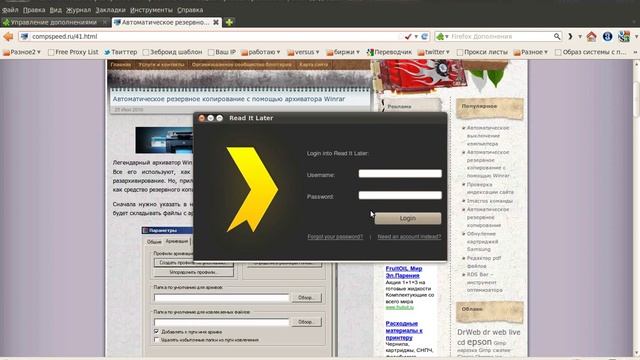This screenshot has height=360, width=640.
Task: Open the 'Услуги и контакты' navigation link
Action: click(x=161, y=64)
